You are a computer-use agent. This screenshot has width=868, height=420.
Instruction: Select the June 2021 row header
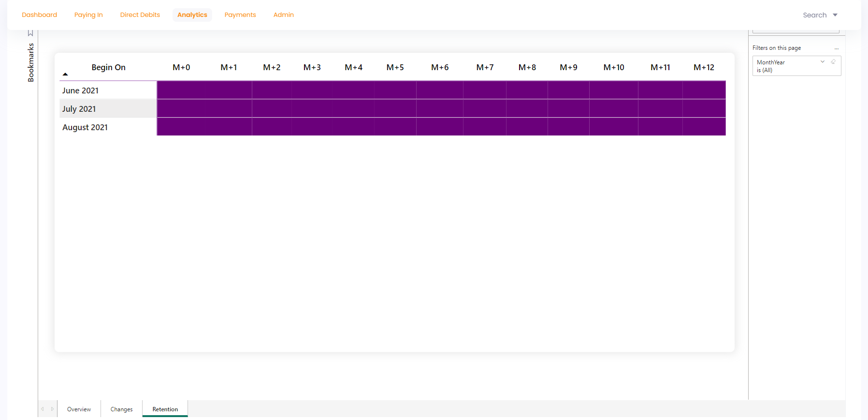click(x=108, y=90)
